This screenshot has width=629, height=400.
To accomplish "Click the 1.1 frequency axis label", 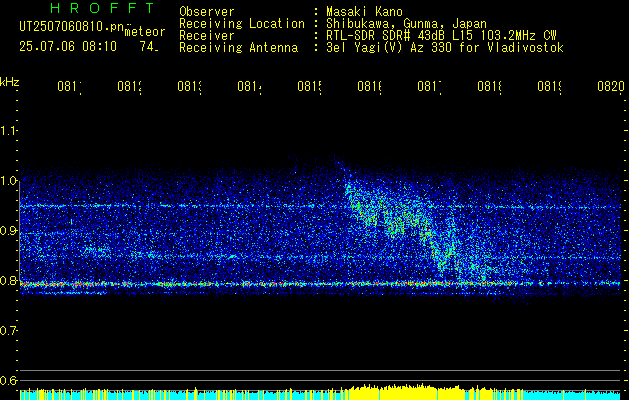I will 8,130.
